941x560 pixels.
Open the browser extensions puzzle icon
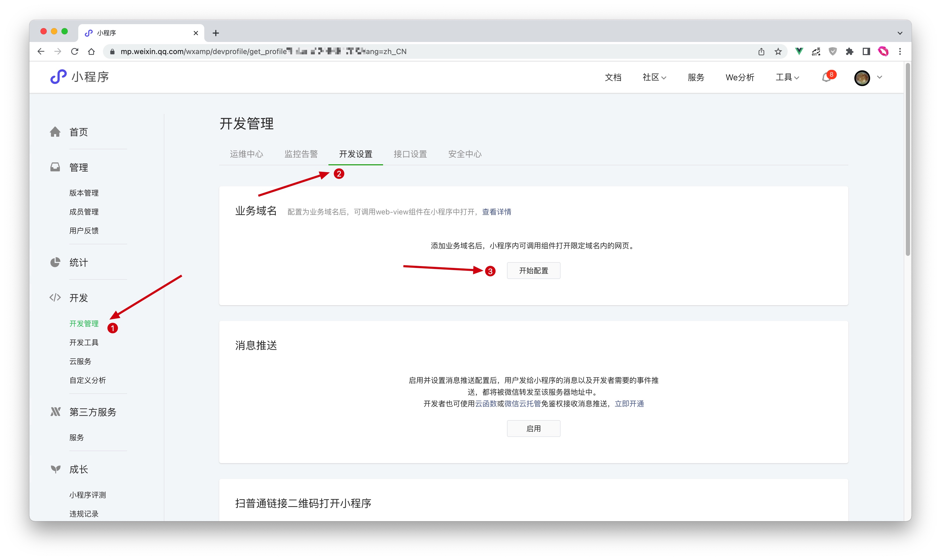pos(849,52)
